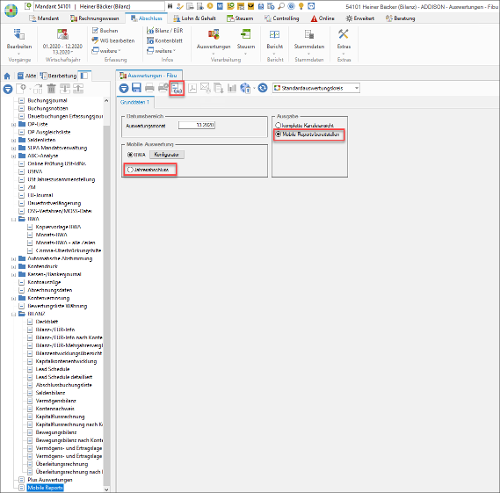Click the printer icon in Auswertungen toolbar
Image resolution: width=500 pixels, height=493 pixels.
click(x=150, y=88)
